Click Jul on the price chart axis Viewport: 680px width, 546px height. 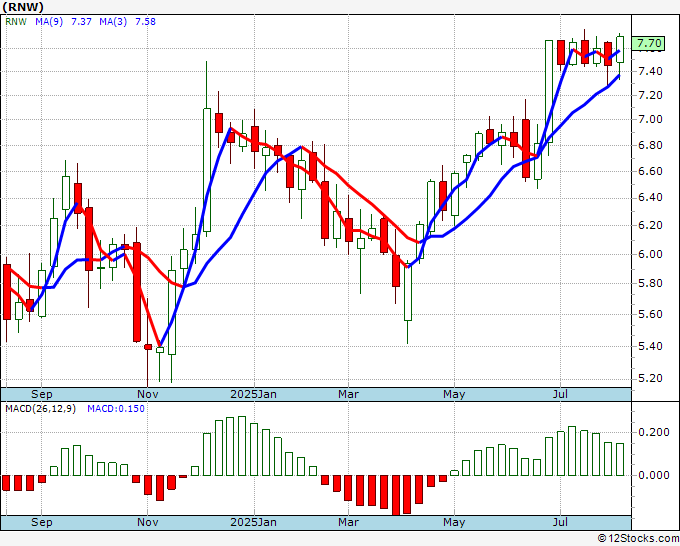point(560,394)
